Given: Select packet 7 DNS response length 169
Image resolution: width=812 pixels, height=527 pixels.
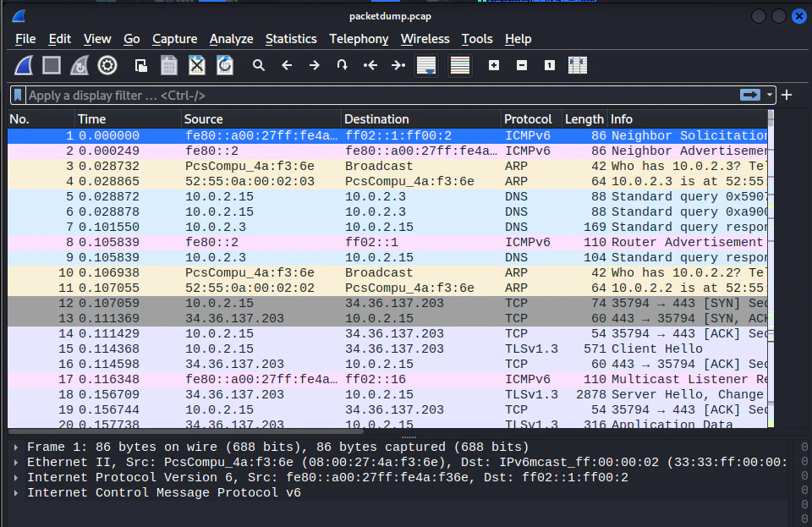Looking at the screenshot, I should [x=387, y=228].
